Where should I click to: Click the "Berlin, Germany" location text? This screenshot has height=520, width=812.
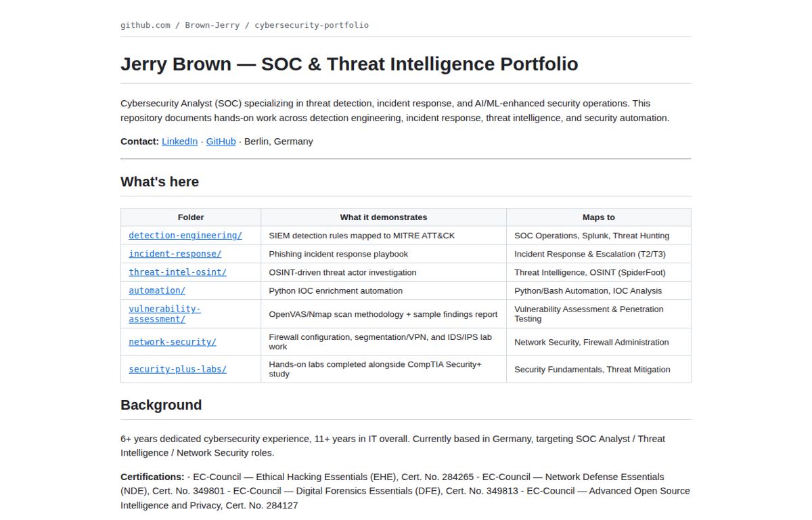click(278, 142)
